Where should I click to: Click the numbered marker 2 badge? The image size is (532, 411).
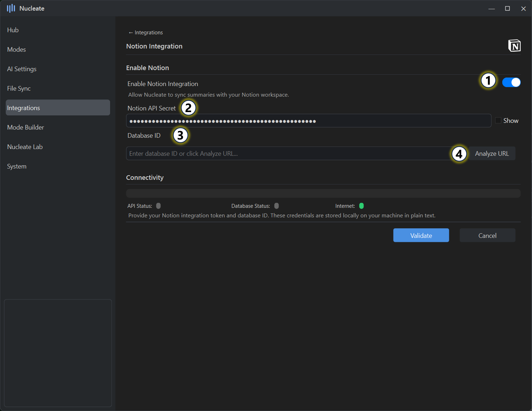[188, 108]
